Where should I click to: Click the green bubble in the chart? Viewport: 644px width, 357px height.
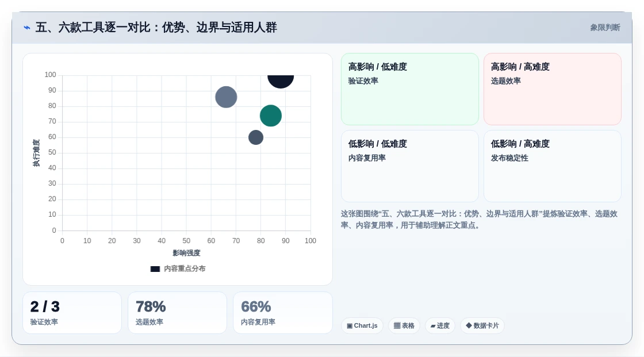271,116
